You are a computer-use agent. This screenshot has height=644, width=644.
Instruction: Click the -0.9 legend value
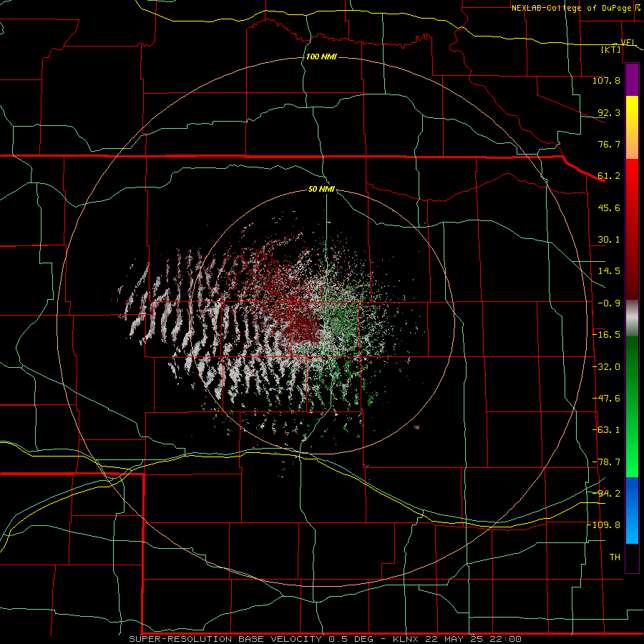tap(609, 303)
